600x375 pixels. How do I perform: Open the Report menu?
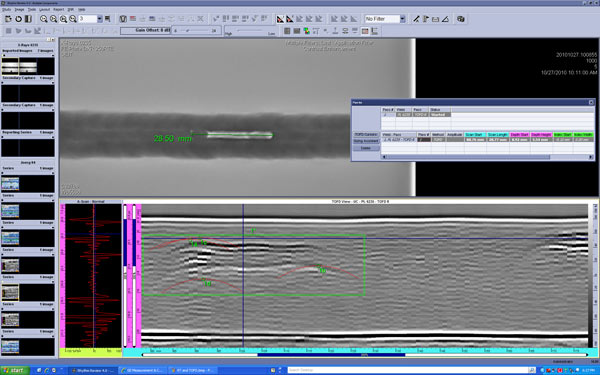[59, 9]
